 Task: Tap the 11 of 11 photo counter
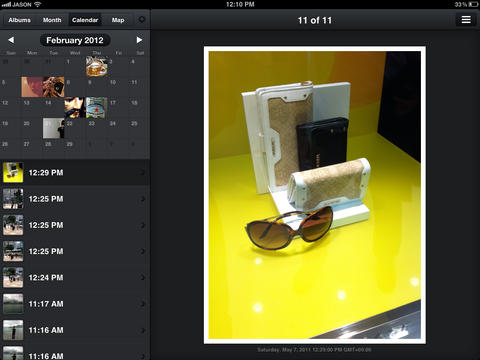coord(315,20)
